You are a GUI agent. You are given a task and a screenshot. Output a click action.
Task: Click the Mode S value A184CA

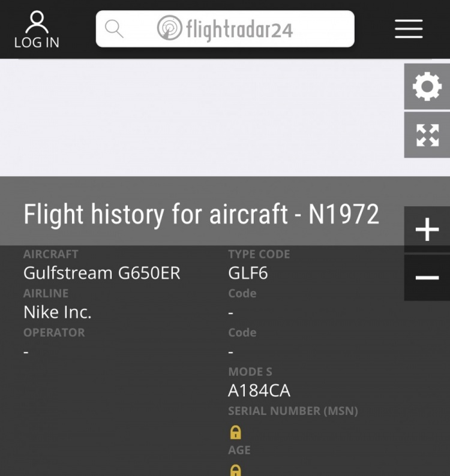(x=259, y=391)
